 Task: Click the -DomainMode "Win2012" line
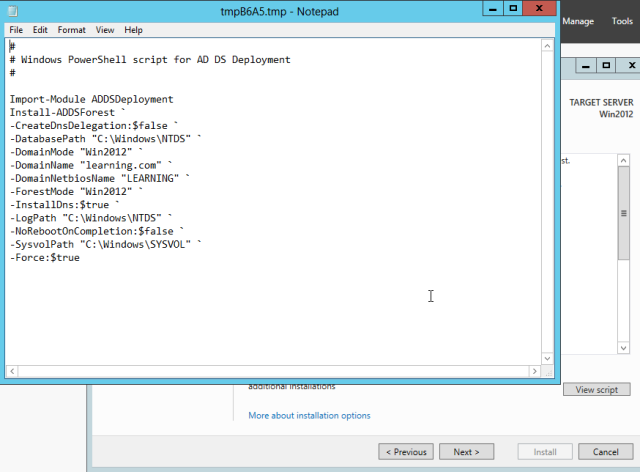point(76,152)
